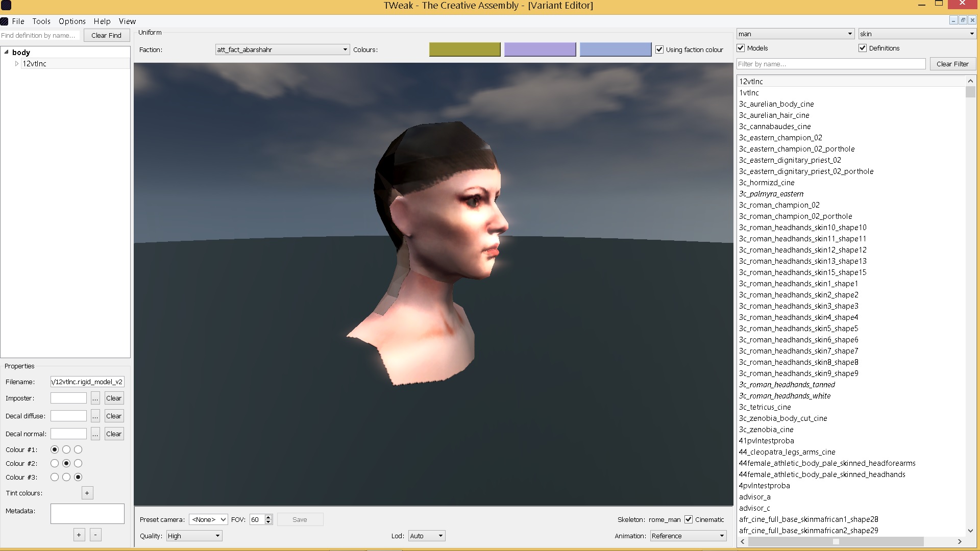The width and height of the screenshot is (980, 551).
Task: Click the Metadata plus button
Action: point(79,535)
